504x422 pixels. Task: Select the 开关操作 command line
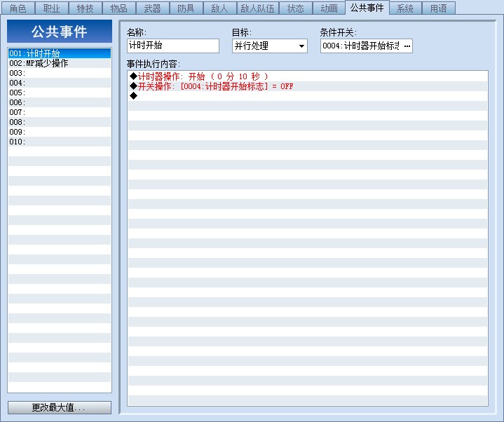pos(308,86)
